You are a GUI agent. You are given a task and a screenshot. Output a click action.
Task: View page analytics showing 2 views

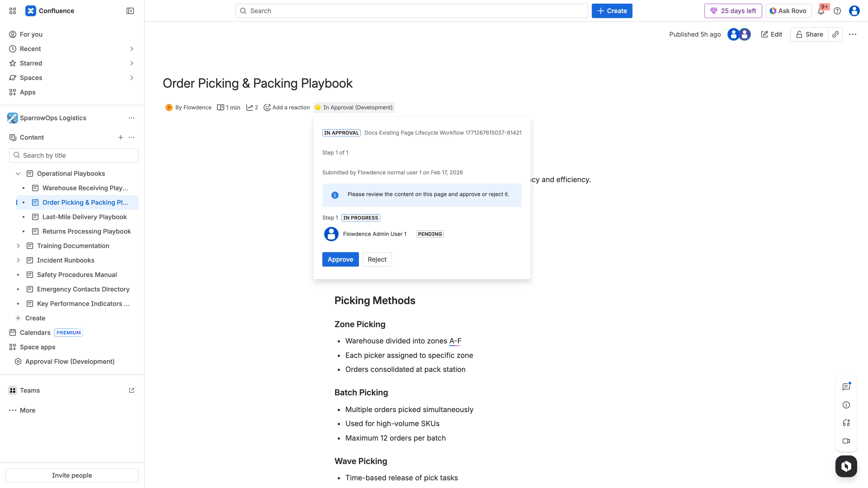(252, 107)
